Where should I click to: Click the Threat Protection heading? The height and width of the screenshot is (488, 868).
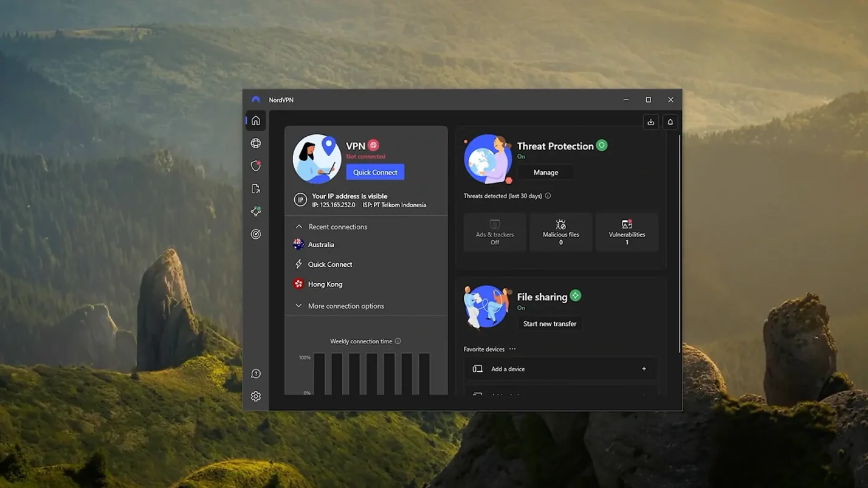click(x=555, y=146)
